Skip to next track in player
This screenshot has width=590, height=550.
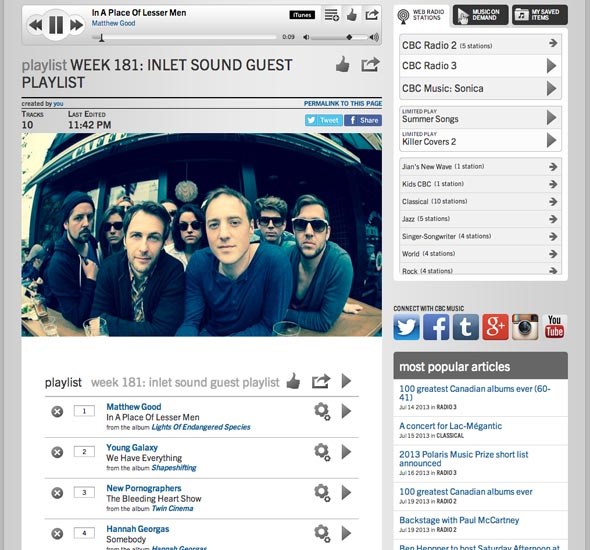[76, 25]
